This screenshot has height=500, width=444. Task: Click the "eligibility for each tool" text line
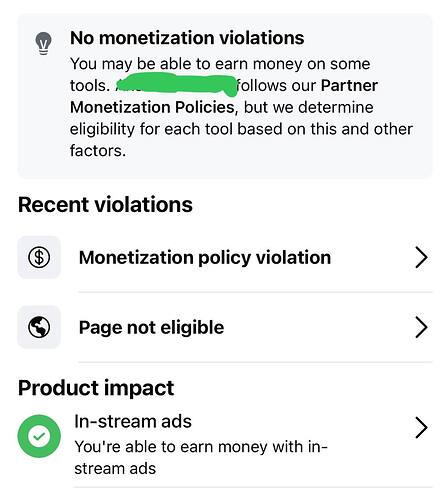click(x=241, y=129)
